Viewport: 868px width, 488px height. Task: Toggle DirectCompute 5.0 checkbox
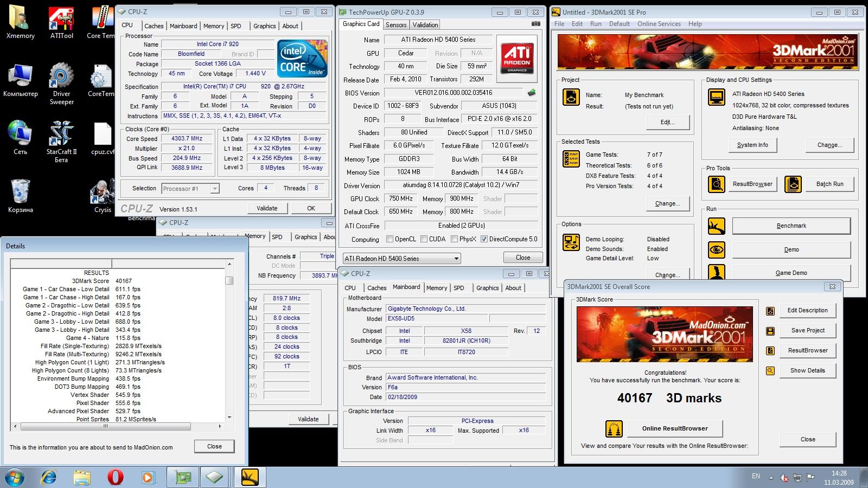coord(484,239)
